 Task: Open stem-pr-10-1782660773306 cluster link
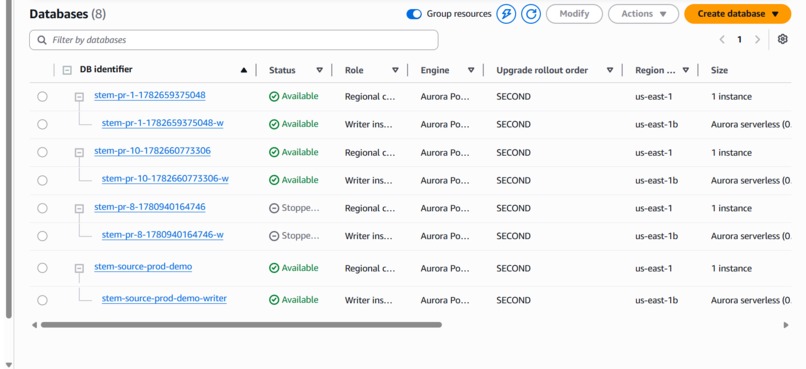[152, 151]
